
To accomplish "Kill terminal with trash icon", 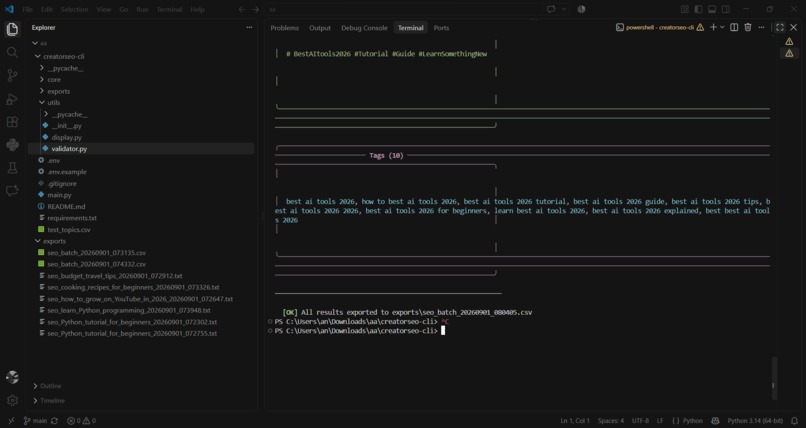I will tap(748, 27).
